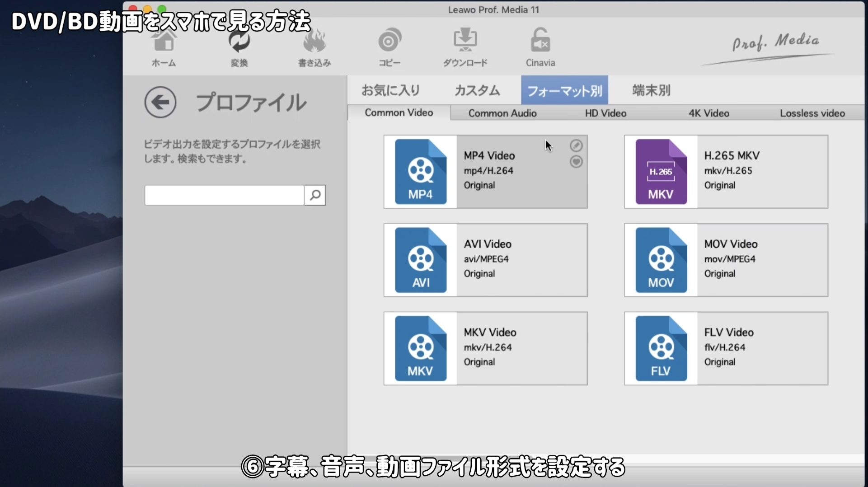Open the Common Audio sub-tab
This screenshot has height=487, width=868.
click(502, 113)
